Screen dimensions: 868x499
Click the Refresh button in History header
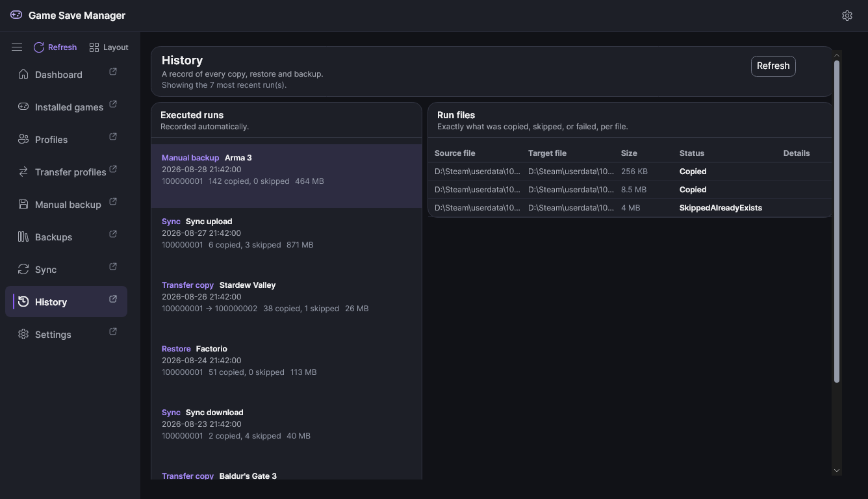click(x=773, y=66)
